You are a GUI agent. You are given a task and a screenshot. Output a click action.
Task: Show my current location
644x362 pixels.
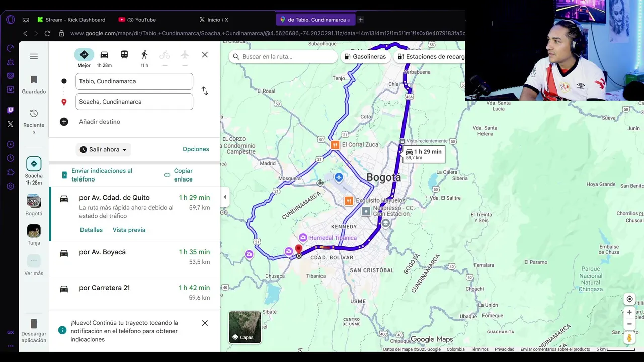(x=629, y=299)
